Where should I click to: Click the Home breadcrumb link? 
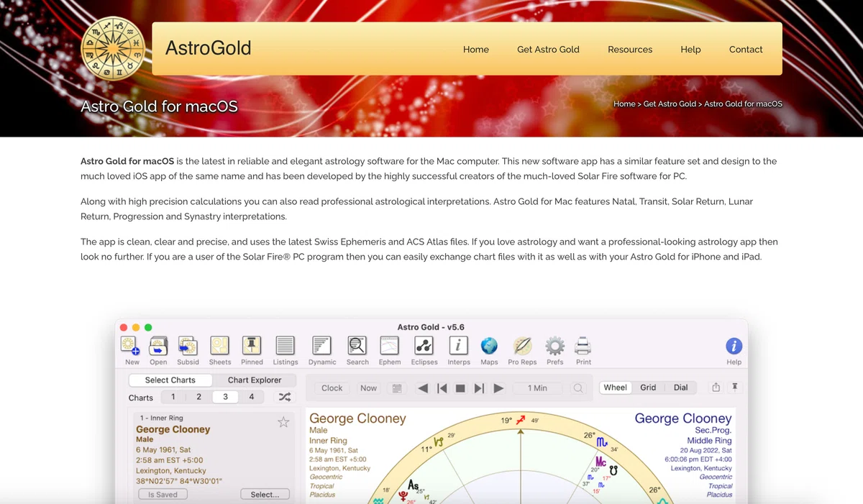tap(624, 104)
